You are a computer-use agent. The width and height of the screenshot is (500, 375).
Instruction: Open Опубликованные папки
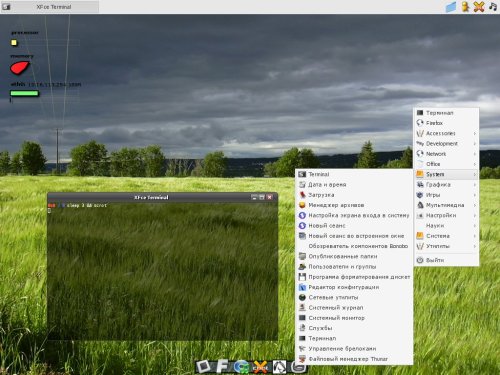click(x=354, y=256)
